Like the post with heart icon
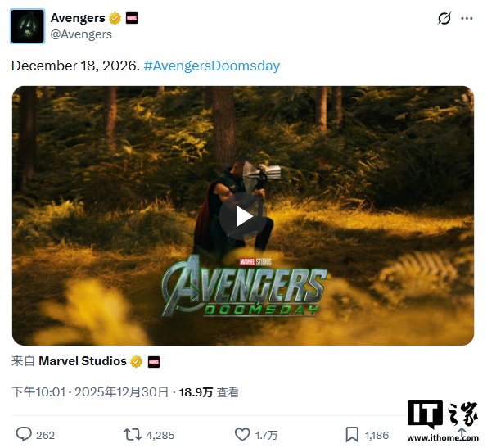This screenshot has width=487, height=448. 242,434
